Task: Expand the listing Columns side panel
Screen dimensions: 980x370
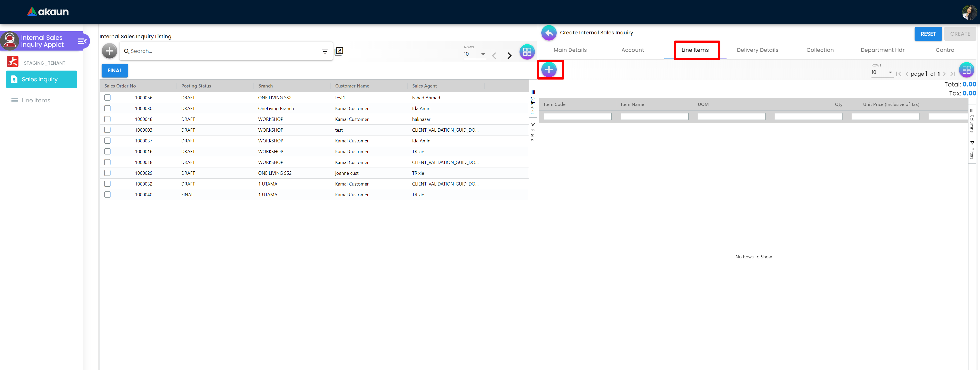Action: (x=533, y=102)
